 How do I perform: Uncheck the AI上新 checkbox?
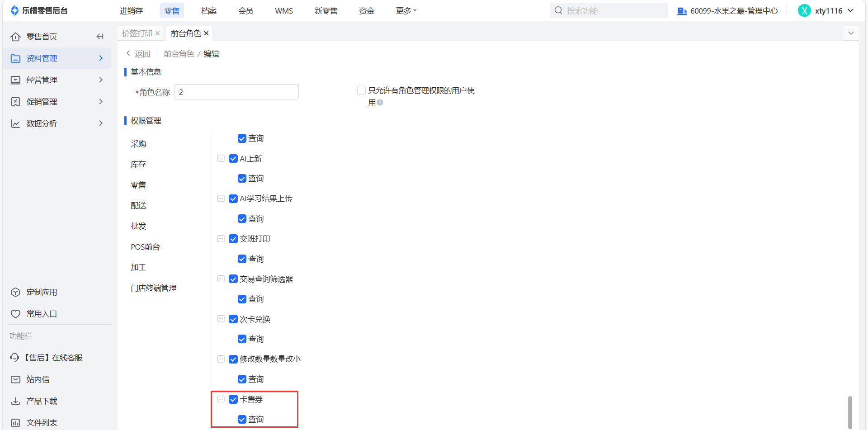[233, 159]
